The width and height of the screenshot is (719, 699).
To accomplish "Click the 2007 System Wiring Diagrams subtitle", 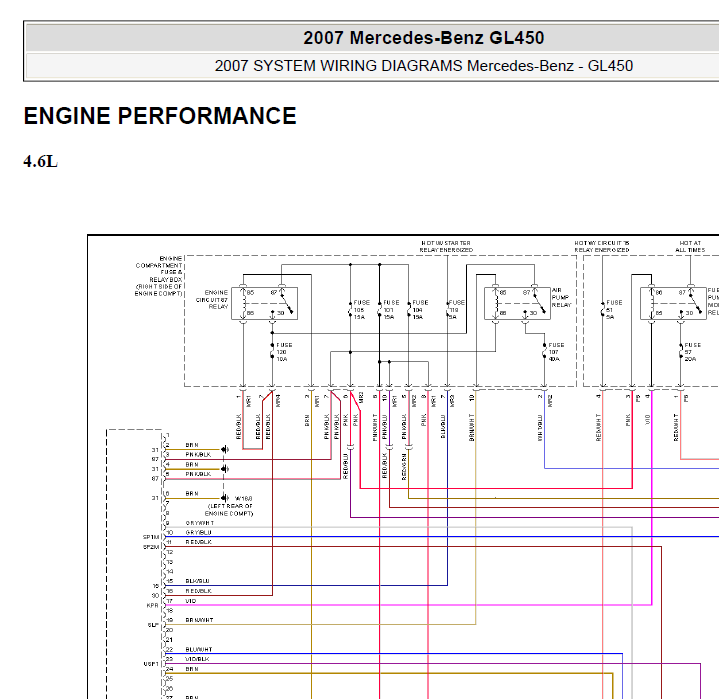I will click(423, 66).
